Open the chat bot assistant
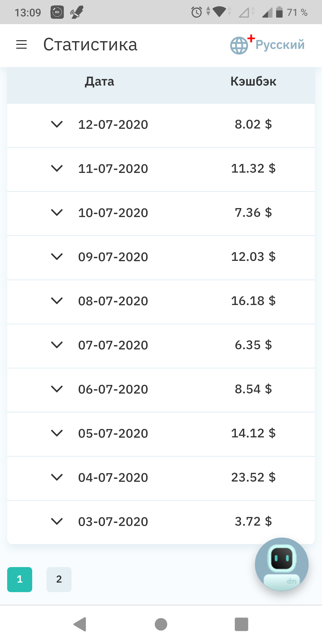322x644 pixels. [x=281, y=564]
